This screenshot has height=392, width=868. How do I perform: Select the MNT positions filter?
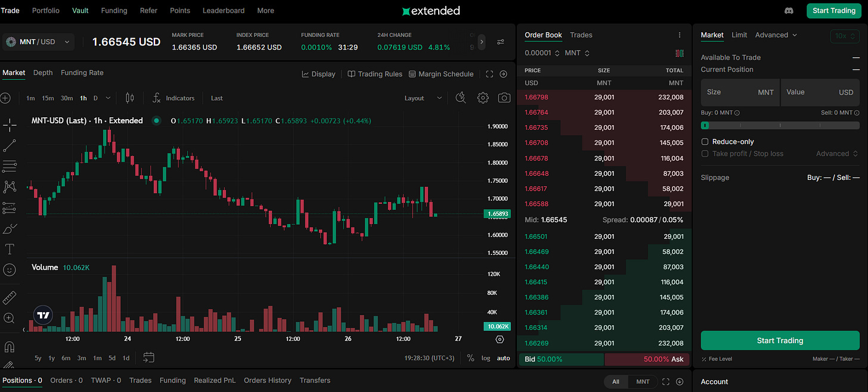[x=643, y=381]
